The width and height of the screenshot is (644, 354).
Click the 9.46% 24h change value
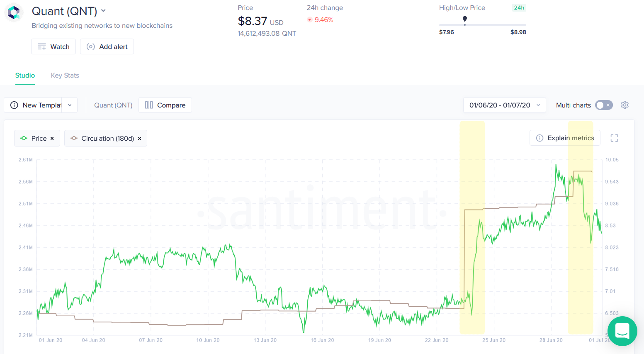click(x=324, y=20)
